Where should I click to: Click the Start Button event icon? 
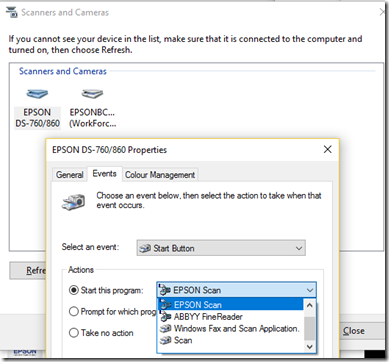coord(145,249)
